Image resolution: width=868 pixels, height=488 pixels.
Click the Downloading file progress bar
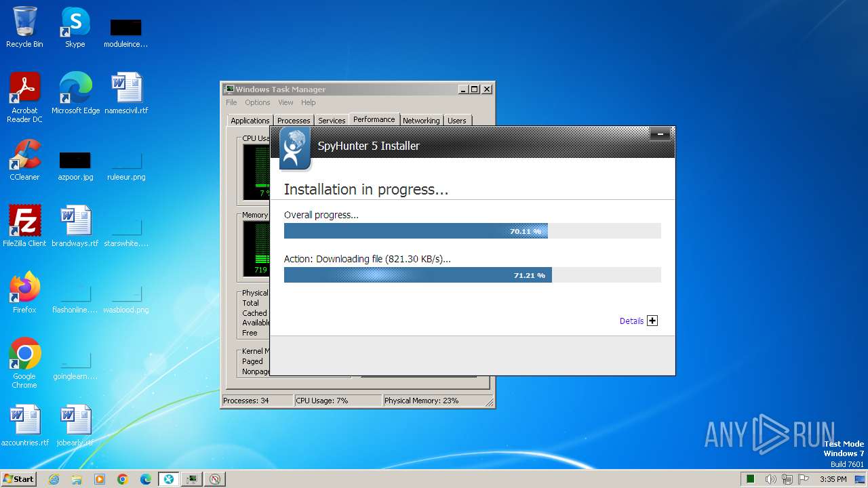pos(472,274)
